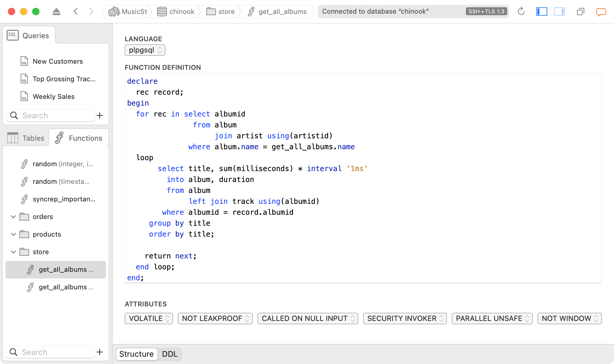Expand the orders folder in sidebar
Viewport: 614px width, 364px height.
(x=13, y=217)
